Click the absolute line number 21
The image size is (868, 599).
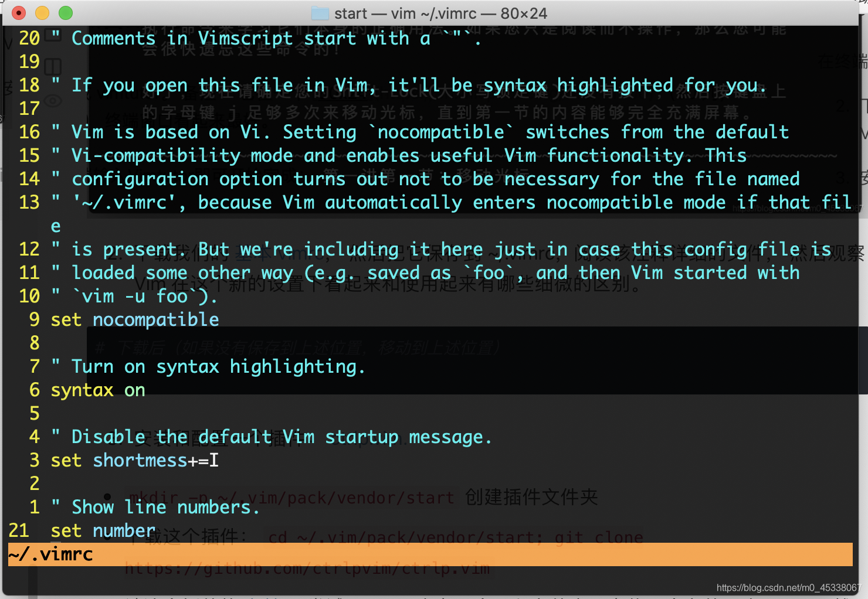[19, 530]
